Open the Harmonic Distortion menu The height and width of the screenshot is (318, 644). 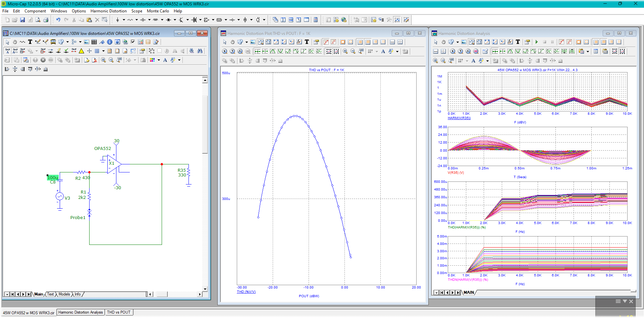[x=109, y=11]
